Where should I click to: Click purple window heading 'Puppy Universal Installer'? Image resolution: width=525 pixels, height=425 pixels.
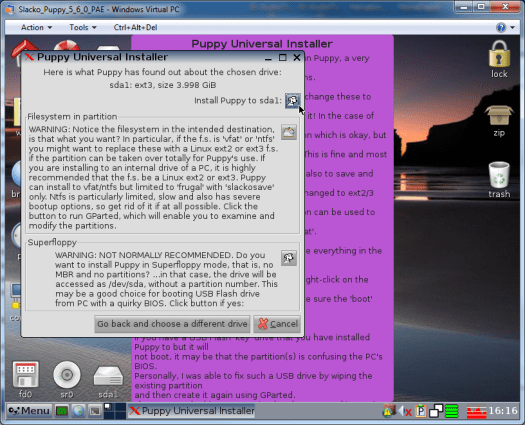[262, 44]
